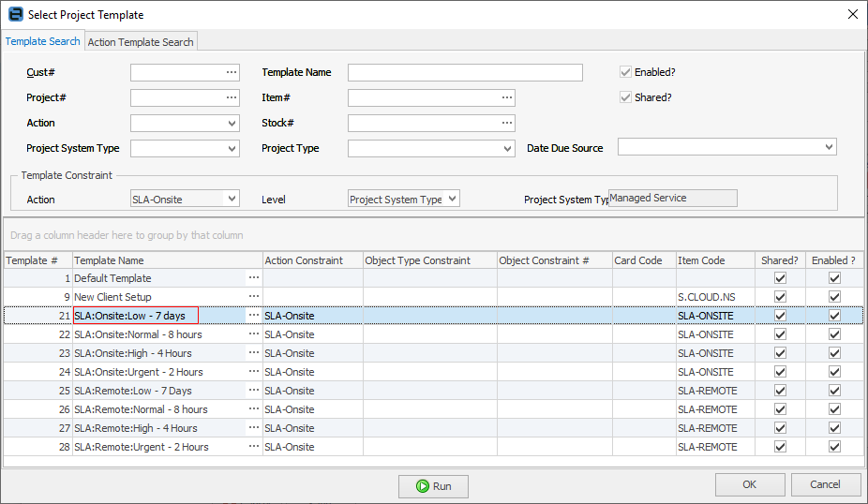The width and height of the screenshot is (868, 504).
Task: Toggle the Enabled? filter checkbox
Action: point(625,72)
